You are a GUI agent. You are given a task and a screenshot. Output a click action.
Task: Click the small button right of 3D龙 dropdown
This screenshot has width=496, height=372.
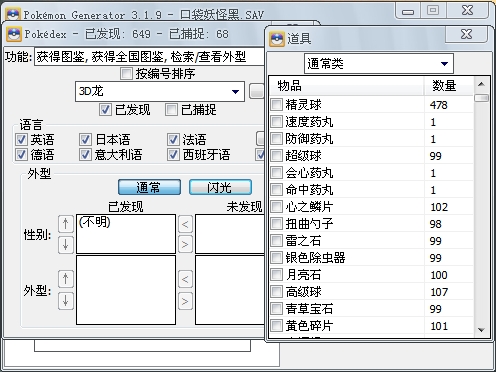(257, 91)
